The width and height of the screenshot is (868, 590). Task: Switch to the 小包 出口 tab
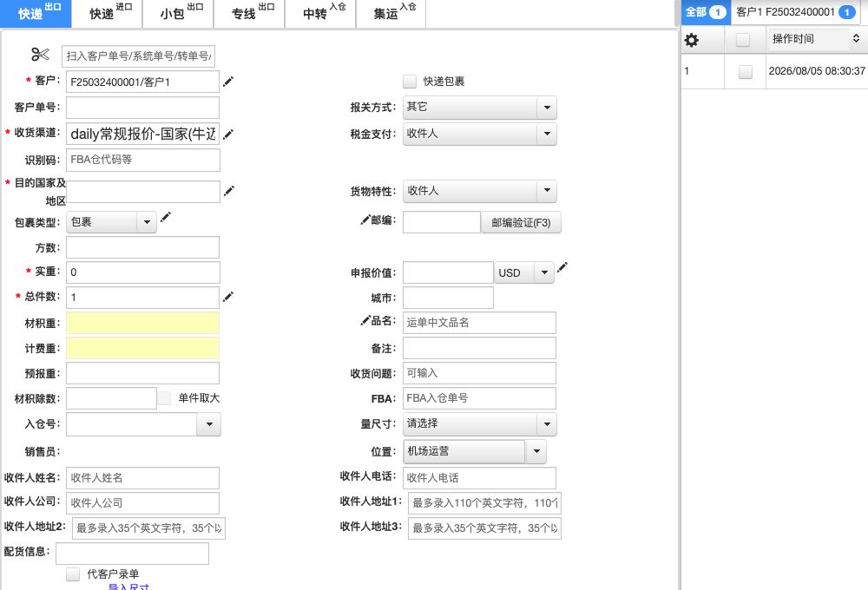tap(178, 13)
